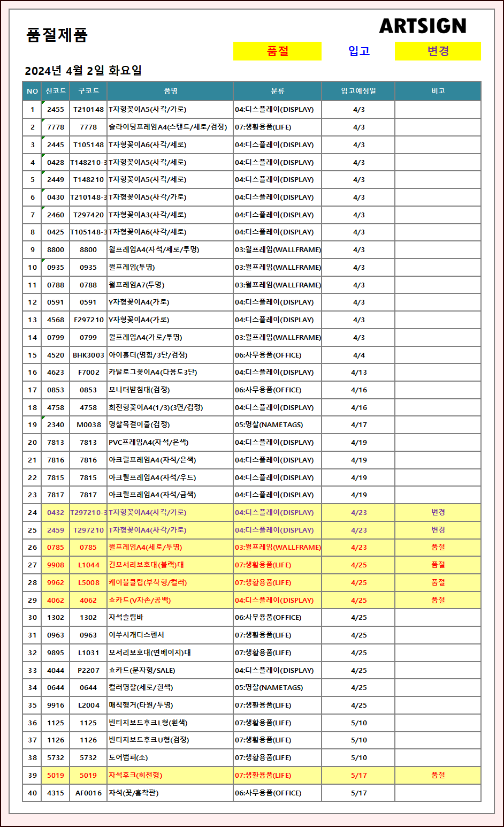The width and height of the screenshot is (504, 827).
Task: Select the 비고 column header
Action: click(438, 91)
